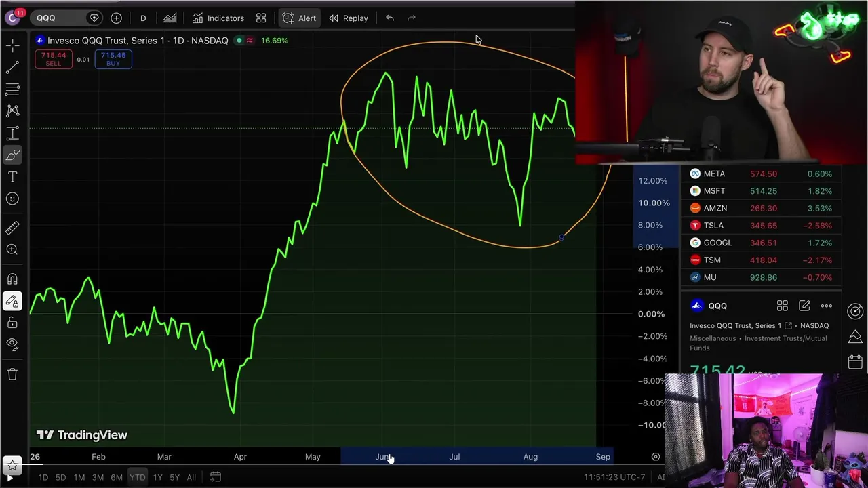Toggle the green market status indicator
The image size is (868, 488).
pyautogui.click(x=239, y=41)
